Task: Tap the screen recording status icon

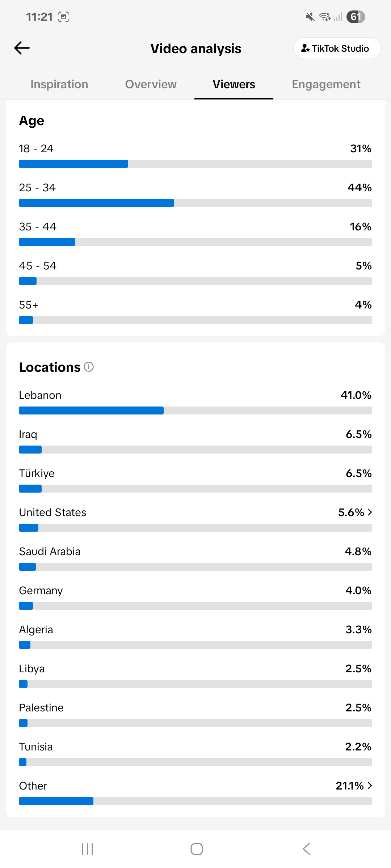Action: 64,17
